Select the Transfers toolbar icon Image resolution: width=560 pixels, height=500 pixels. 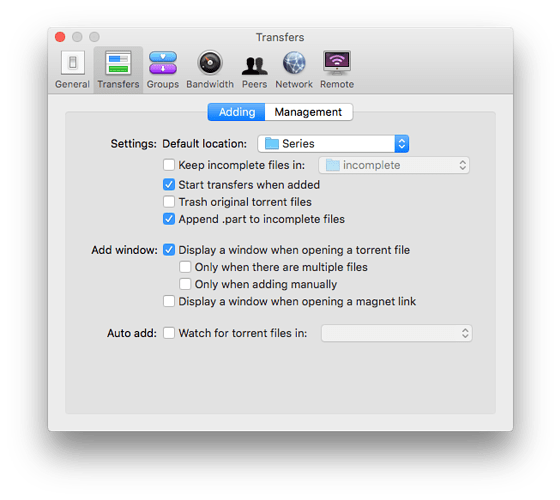(118, 70)
